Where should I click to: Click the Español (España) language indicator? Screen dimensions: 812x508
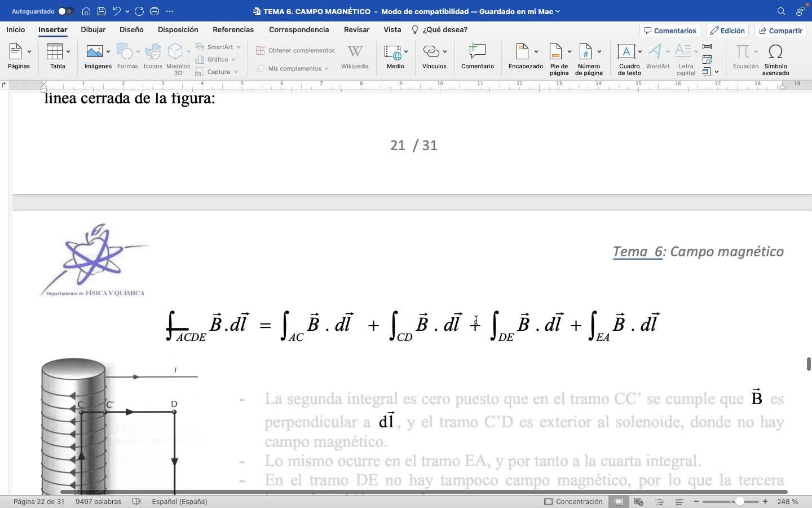pos(179,501)
